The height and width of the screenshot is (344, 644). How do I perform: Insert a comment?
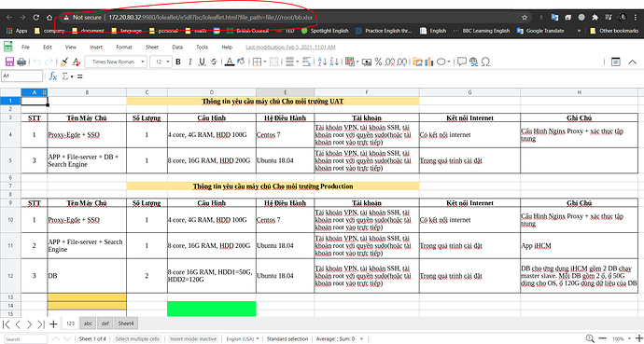coord(462,62)
